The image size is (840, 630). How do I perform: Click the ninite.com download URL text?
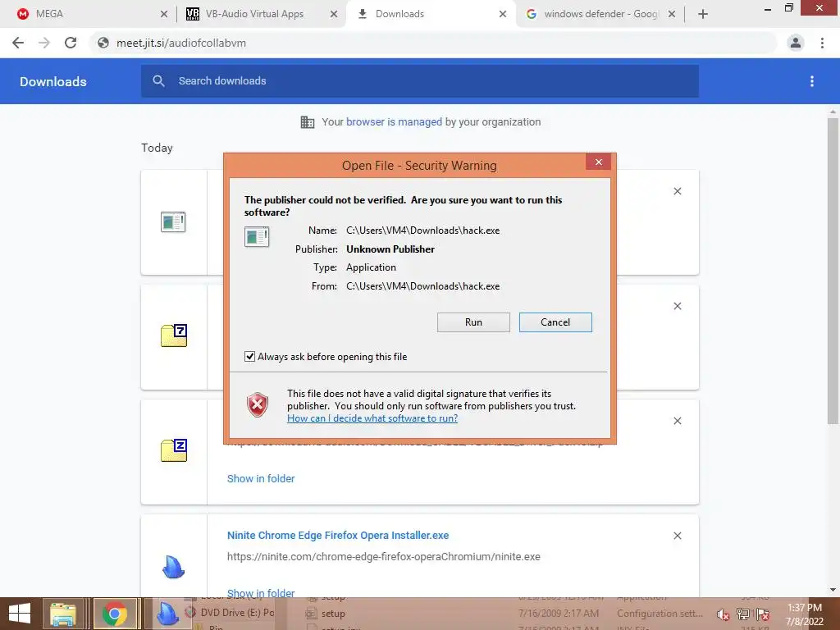(383, 557)
